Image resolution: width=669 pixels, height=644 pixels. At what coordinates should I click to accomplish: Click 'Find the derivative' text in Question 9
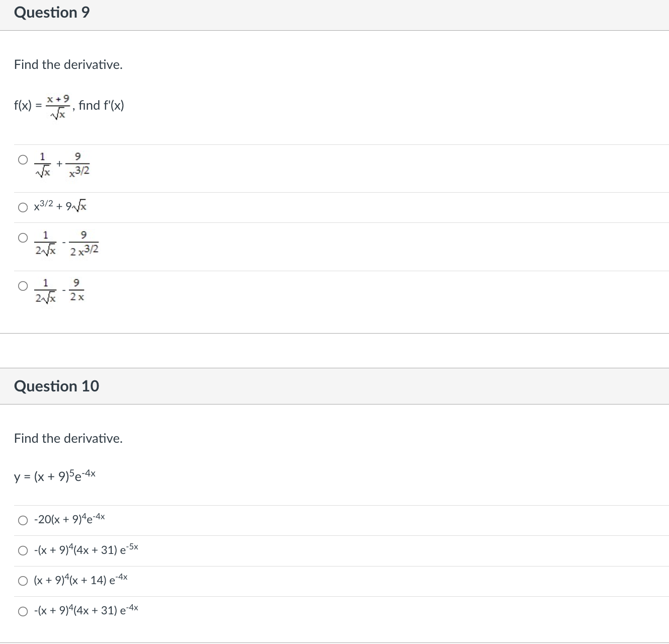[68, 64]
